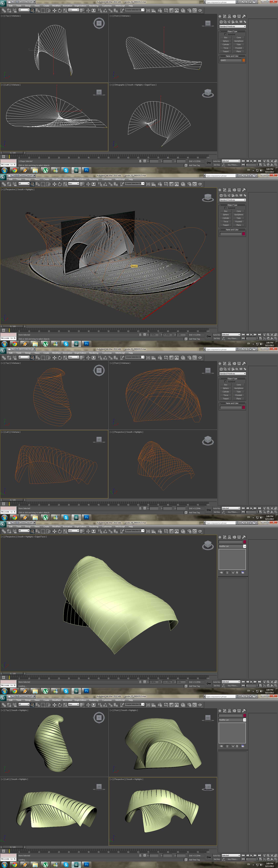Open Animation menu in proba_01 window
The image size is (278, 868).
(x=68, y=6)
